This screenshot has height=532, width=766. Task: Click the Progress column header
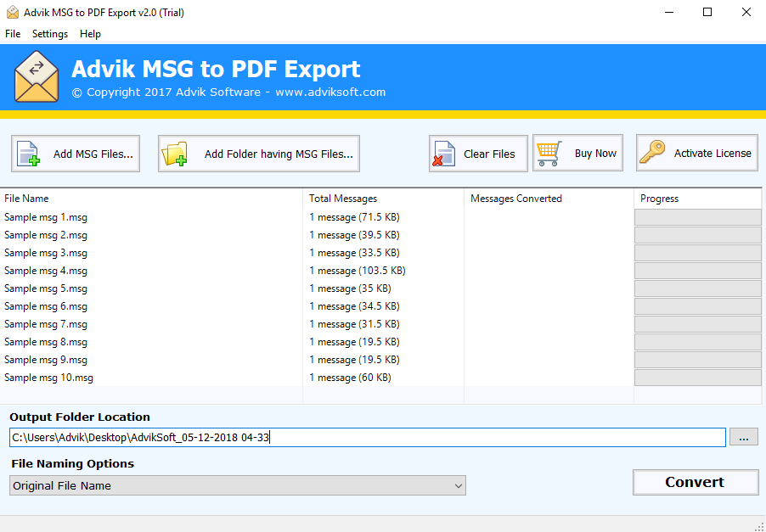tap(697, 199)
